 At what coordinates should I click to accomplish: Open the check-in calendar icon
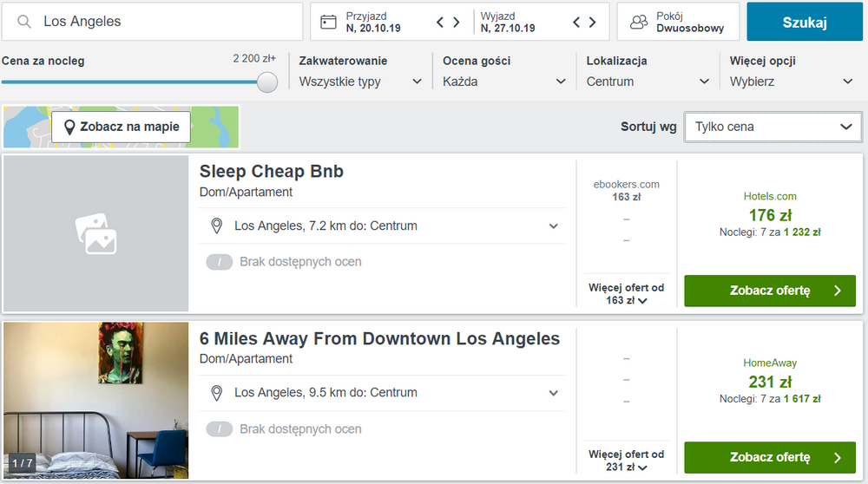click(328, 22)
